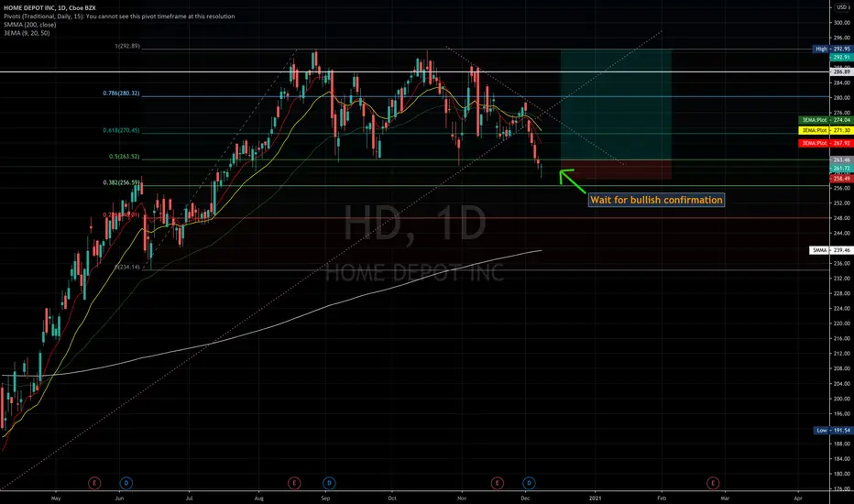Click the white 286.89 price label
This screenshot has width=854, height=504.
coord(841,71)
